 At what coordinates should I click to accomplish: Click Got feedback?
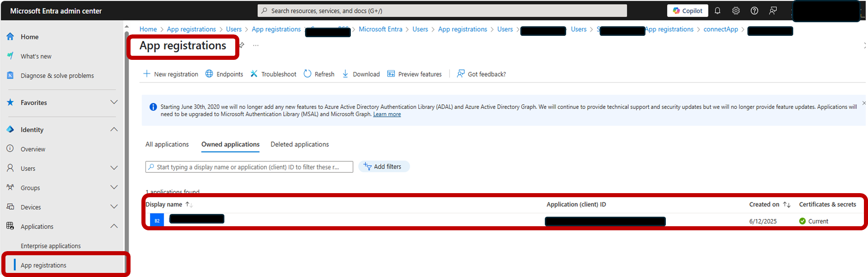point(481,74)
